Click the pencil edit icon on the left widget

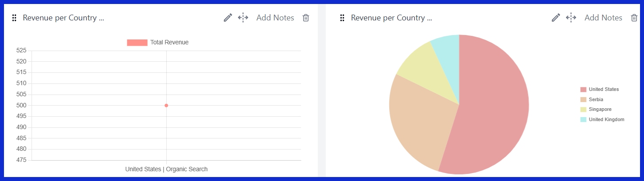pos(228,18)
